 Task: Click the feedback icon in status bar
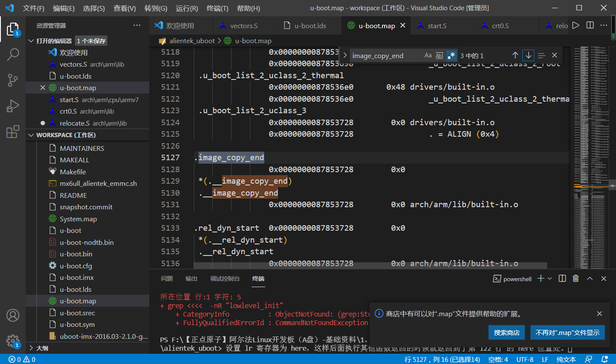point(589,359)
